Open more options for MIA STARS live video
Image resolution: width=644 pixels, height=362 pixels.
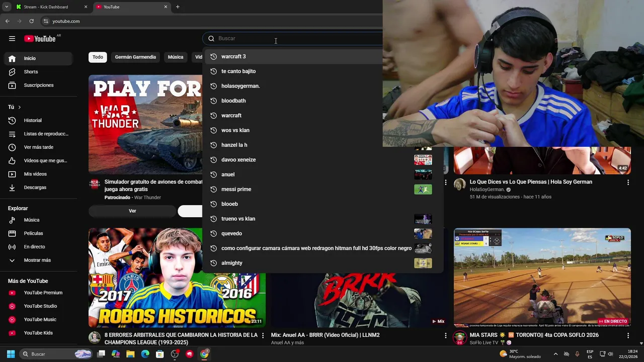pos(628,335)
